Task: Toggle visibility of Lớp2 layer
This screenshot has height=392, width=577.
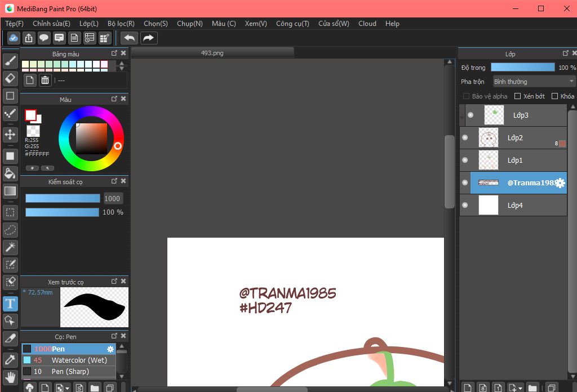Action: pos(465,137)
